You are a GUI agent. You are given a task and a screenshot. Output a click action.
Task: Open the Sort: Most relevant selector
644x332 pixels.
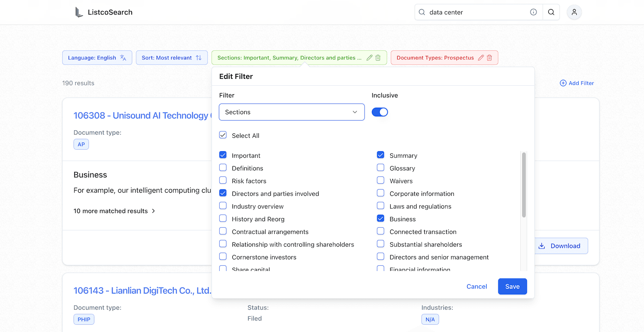pos(172,58)
